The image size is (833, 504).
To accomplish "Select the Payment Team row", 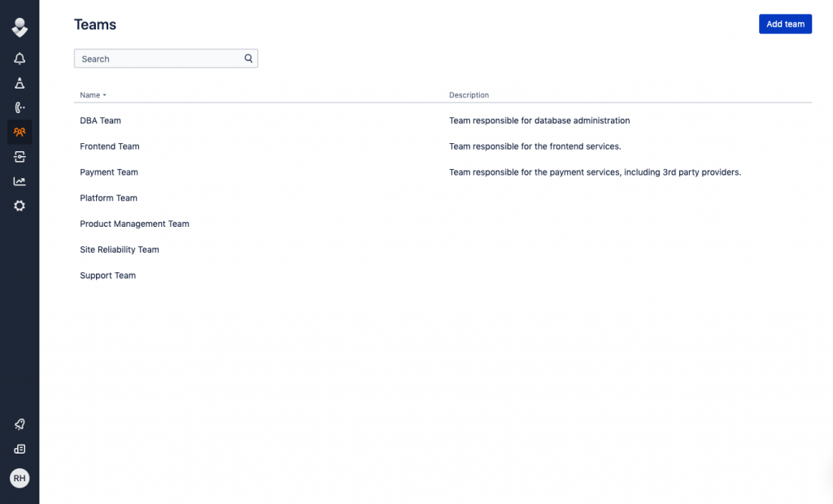I will pos(109,172).
